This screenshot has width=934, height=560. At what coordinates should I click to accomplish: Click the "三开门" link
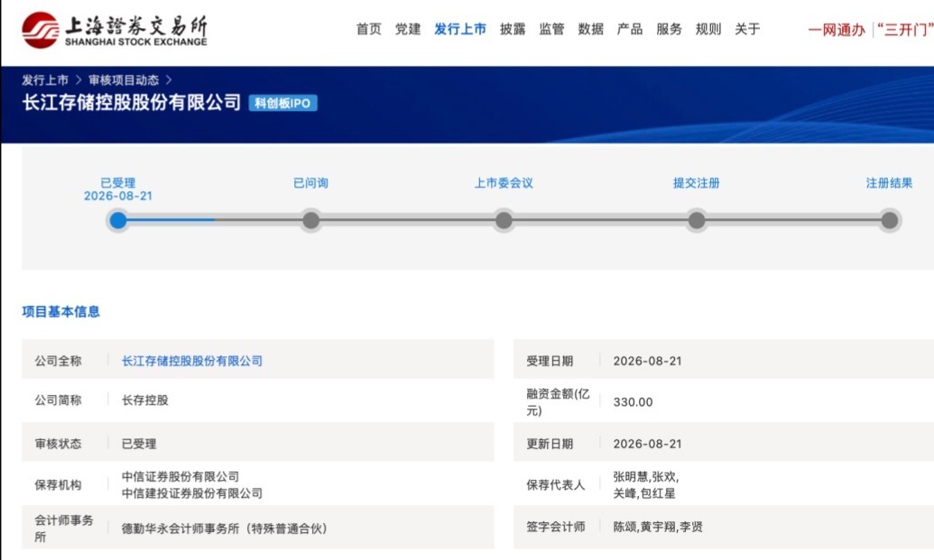[905, 30]
